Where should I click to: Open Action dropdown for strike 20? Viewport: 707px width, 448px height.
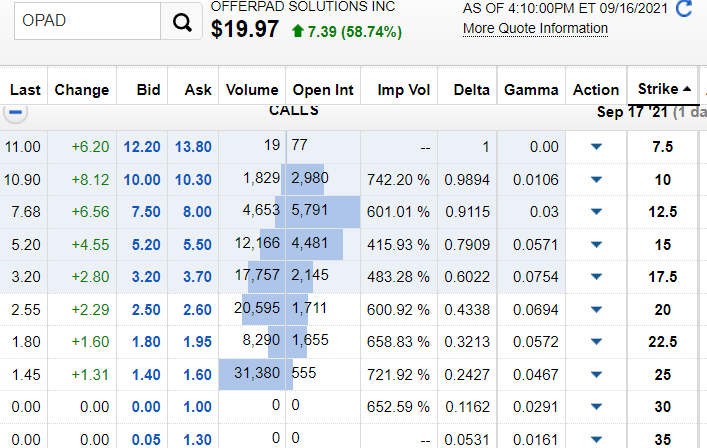596,310
